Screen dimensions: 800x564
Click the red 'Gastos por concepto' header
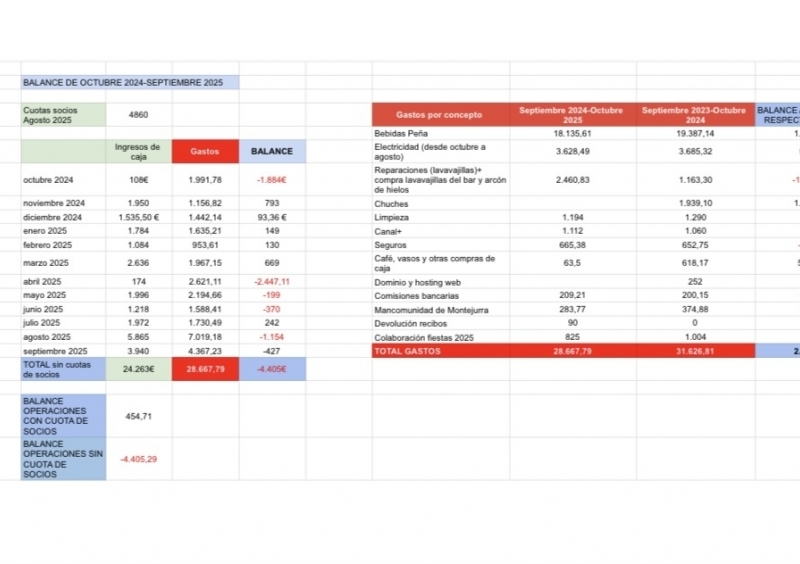439,115
